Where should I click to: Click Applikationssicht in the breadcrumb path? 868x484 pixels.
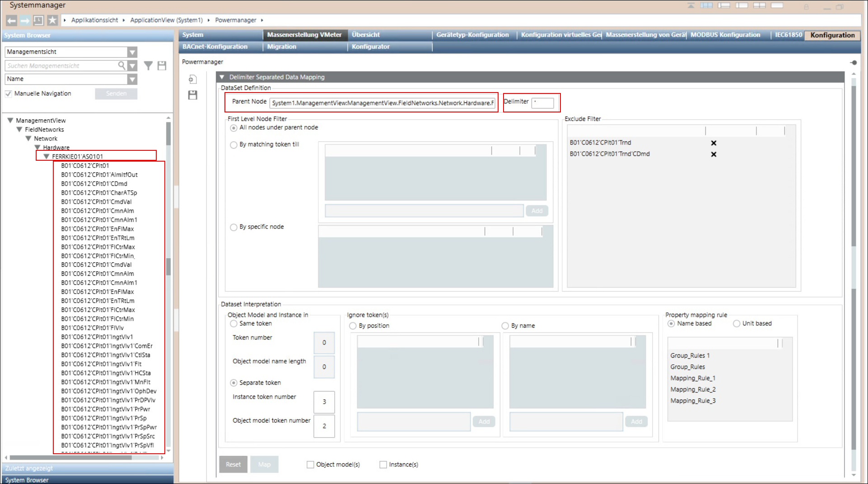(94, 20)
